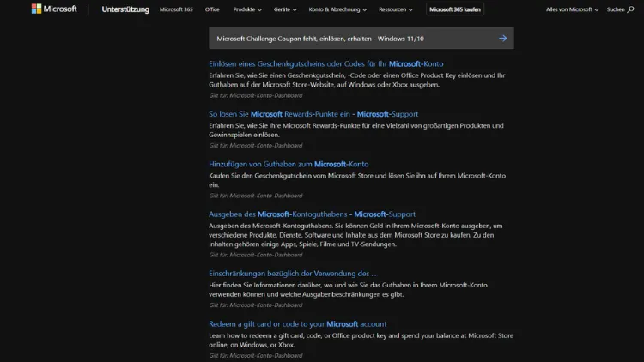Image resolution: width=644 pixels, height=362 pixels.
Task: Click Gilt für text under Hinzufügen von Guthaben
Action: coord(256,196)
